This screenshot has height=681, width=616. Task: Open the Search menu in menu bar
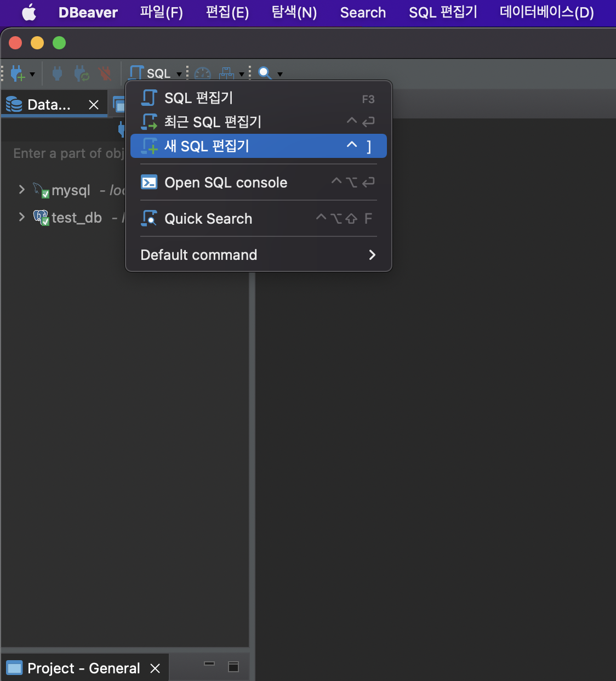coord(363,12)
